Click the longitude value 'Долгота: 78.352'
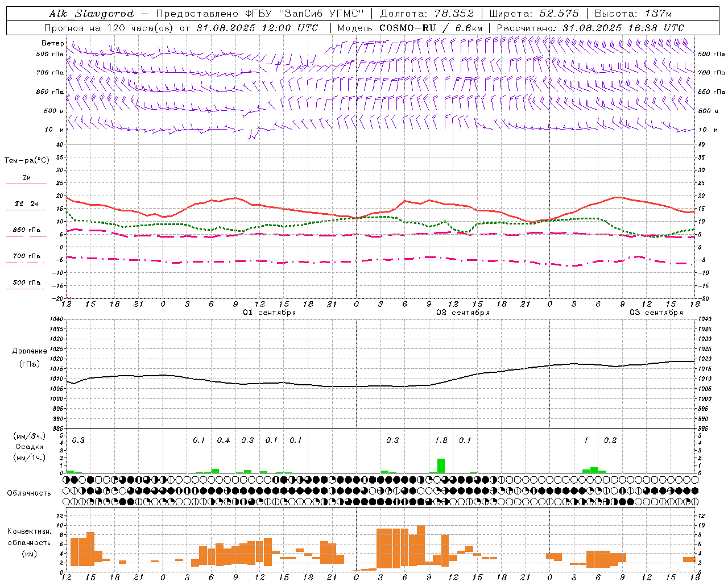This screenshot has width=728, height=582. click(426, 14)
